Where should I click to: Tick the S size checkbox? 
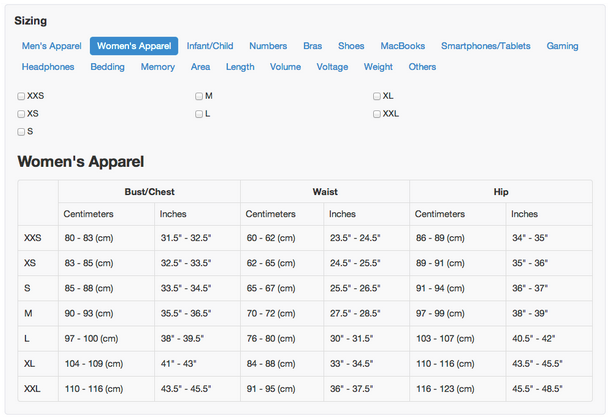21,132
